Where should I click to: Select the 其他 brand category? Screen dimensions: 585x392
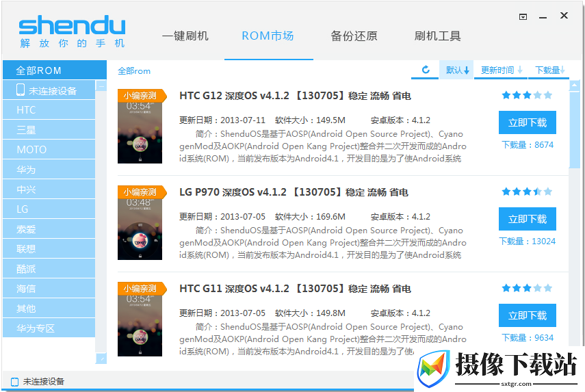(x=49, y=308)
